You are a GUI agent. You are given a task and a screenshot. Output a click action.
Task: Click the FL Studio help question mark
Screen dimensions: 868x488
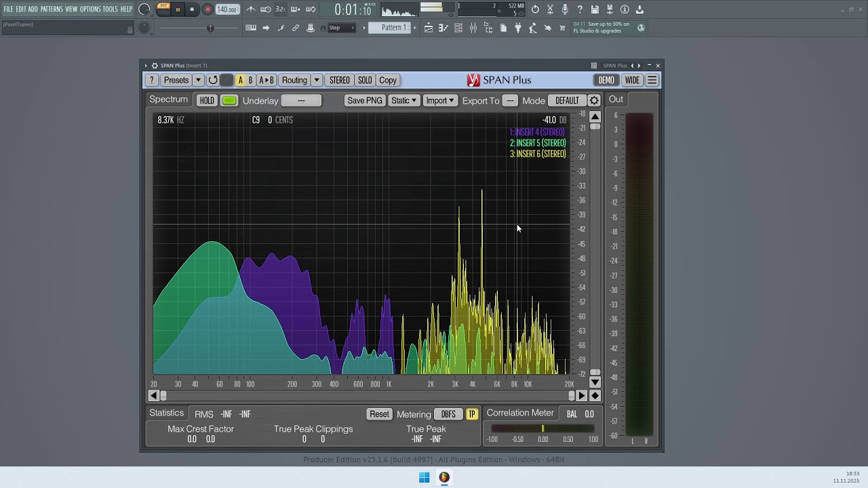580,9
